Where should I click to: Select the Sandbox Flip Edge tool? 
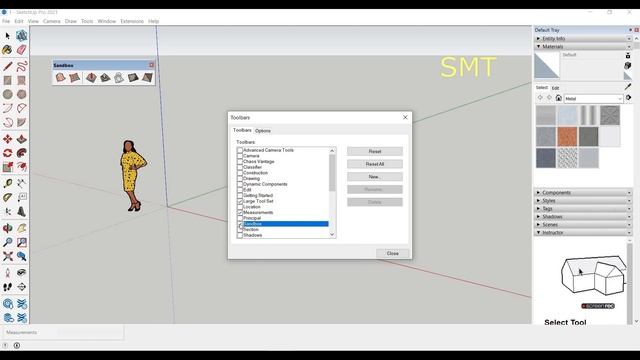[x=147, y=78]
